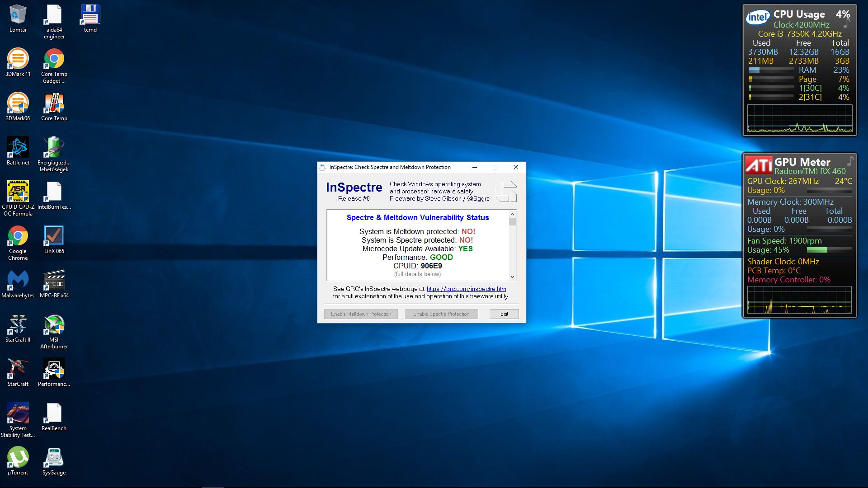
Task: Click the ATI logo in GPU Meter gadget
Action: (x=759, y=165)
